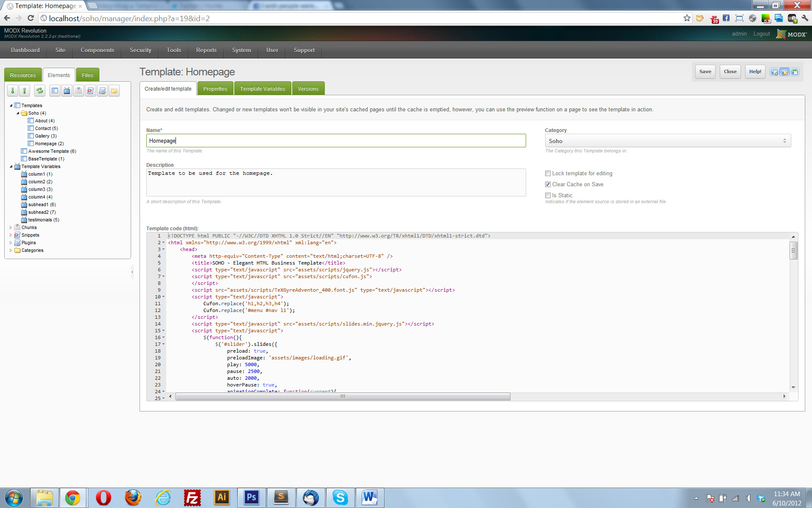
Task: Click the code editor scroll-down arrow
Action: [793, 387]
